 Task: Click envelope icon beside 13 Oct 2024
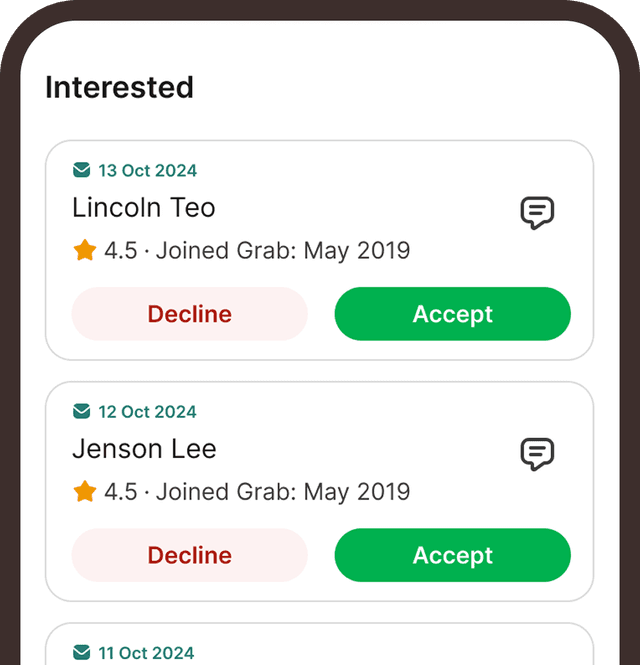[82, 170]
